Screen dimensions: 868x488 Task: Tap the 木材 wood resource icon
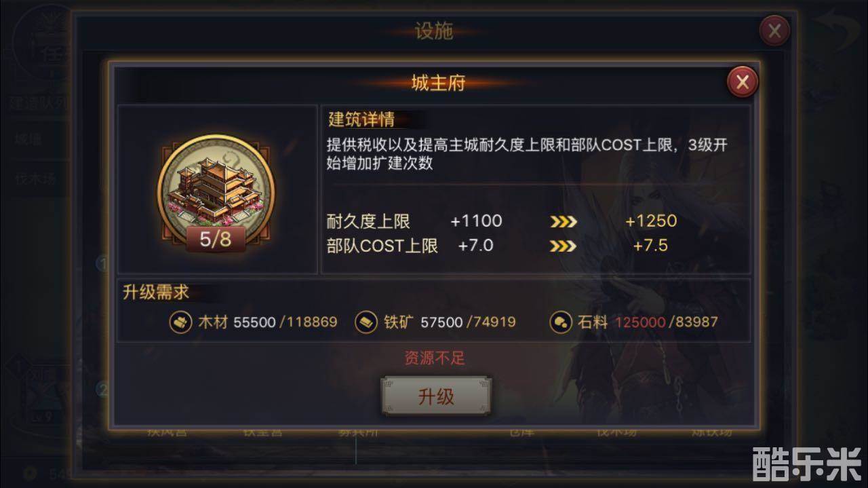(180, 322)
